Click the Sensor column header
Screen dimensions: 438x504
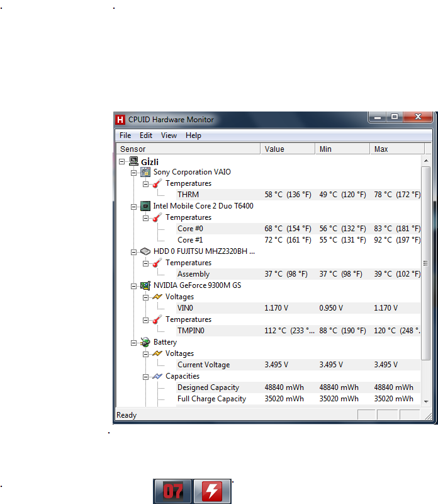189,149
